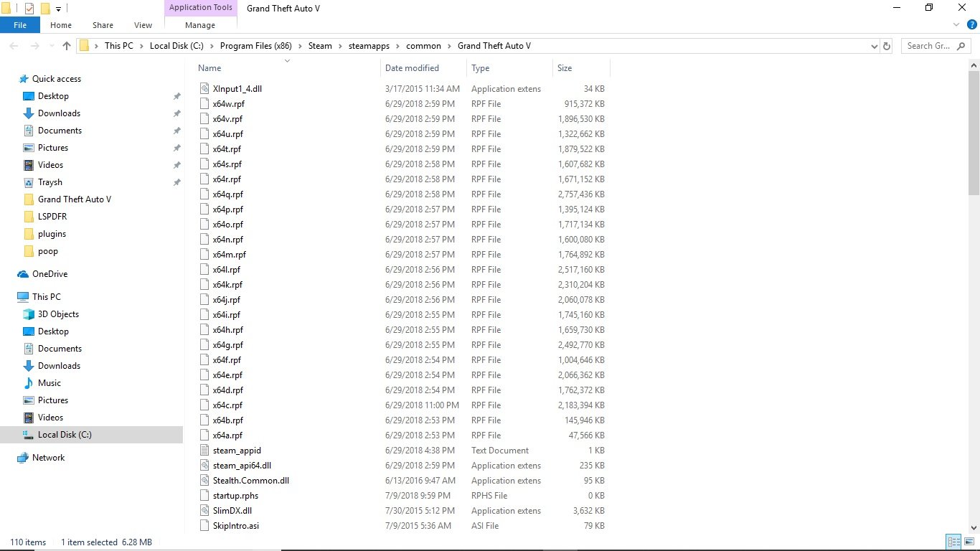Sort files by Date modified column
The width and height of the screenshot is (980, 551).
(x=412, y=68)
